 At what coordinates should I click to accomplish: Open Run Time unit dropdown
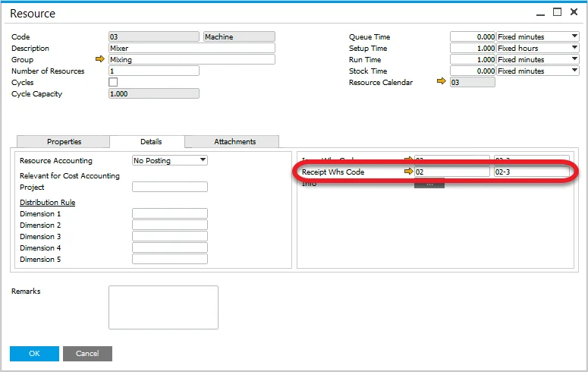coord(538,59)
